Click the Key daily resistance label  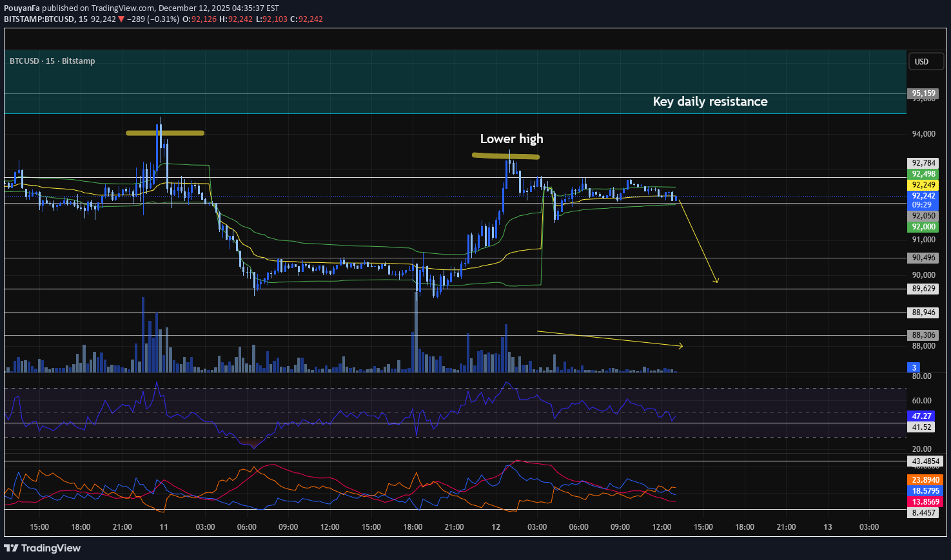tap(710, 101)
